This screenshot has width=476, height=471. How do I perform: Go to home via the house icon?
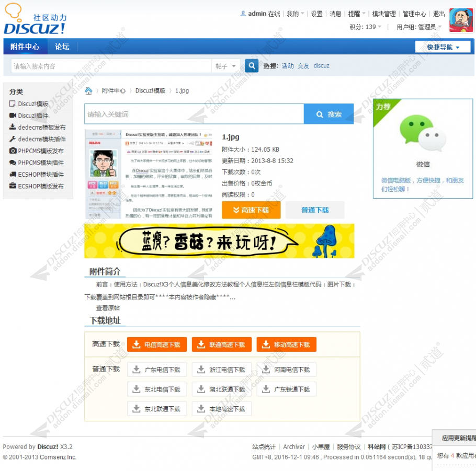[x=88, y=91]
